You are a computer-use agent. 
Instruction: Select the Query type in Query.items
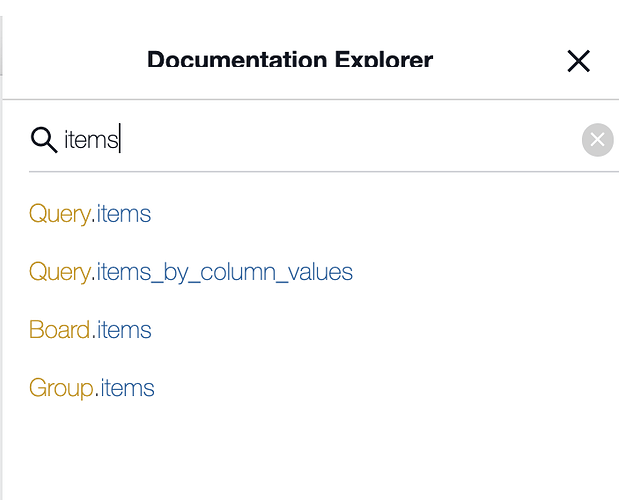(60, 215)
